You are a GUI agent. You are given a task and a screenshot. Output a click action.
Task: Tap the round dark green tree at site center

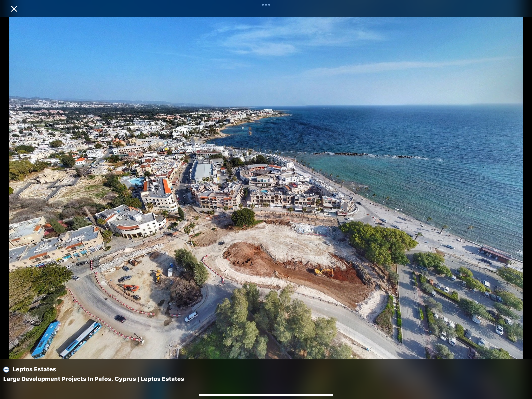tap(243, 217)
